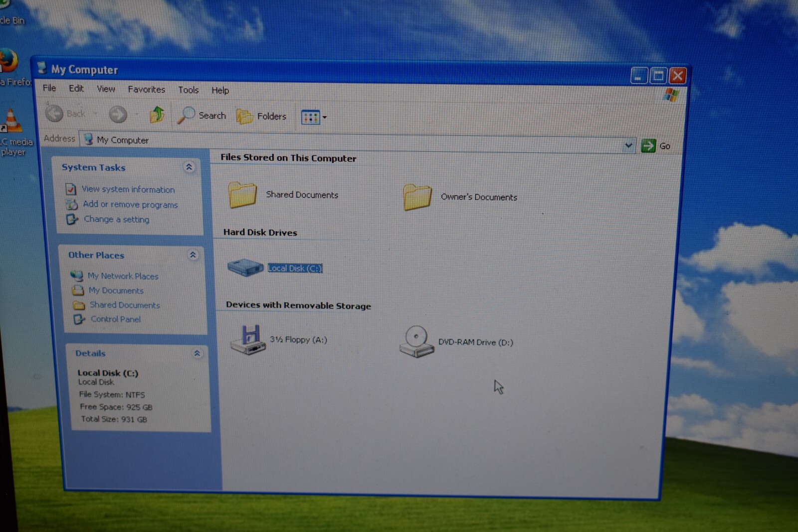Open My Documents in Other Places
The width and height of the screenshot is (798, 532).
[116, 290]
